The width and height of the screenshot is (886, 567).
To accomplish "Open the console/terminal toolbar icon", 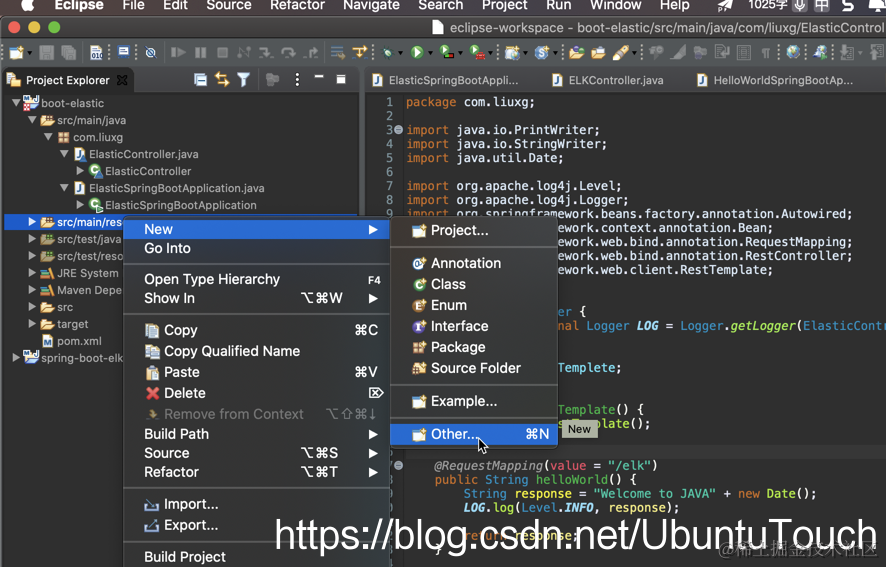I will tap(123, 53).
